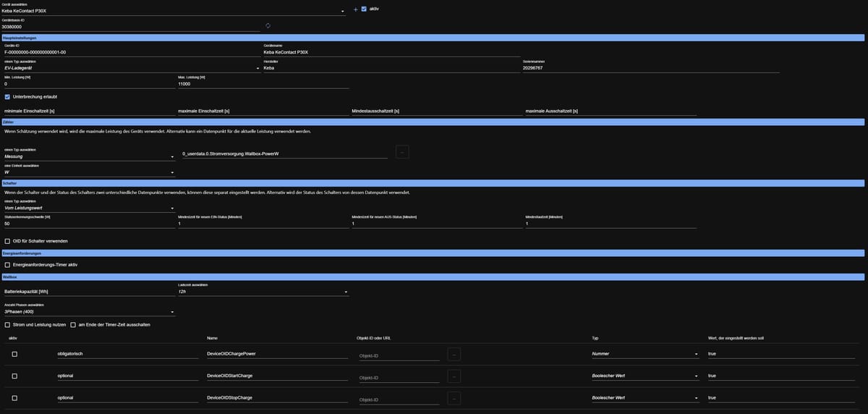
Task: Click the Min. Leistung [W] field
Action: click(90, 84)
